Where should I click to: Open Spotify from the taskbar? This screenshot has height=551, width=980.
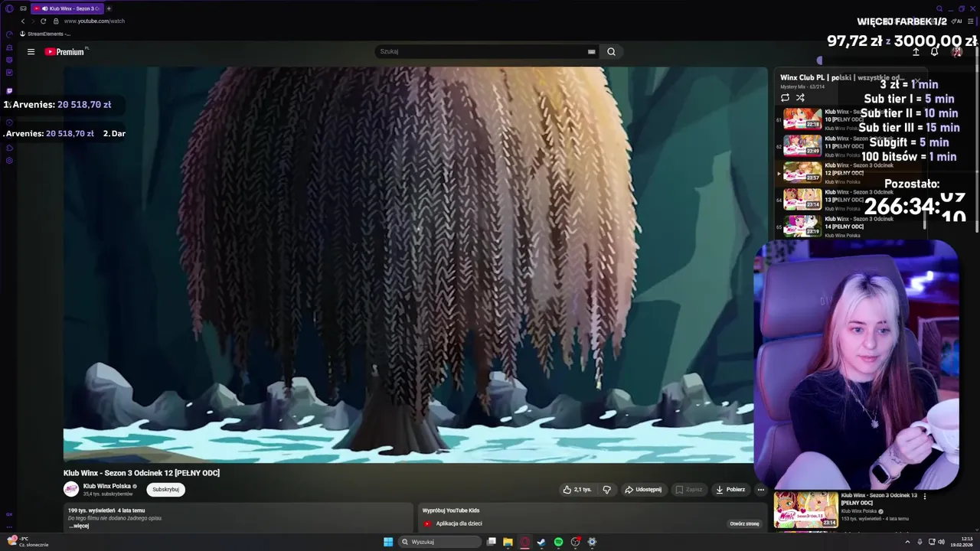[x=558, y=542]
